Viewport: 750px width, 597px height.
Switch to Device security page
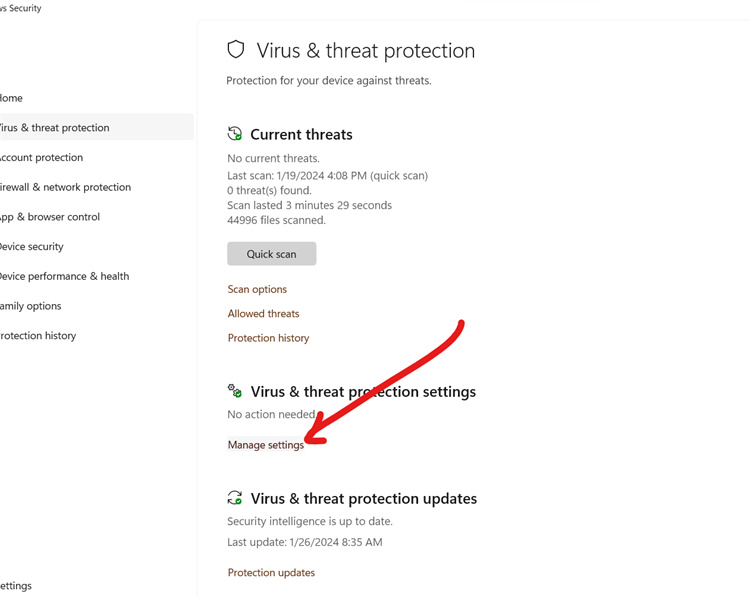point(32,246)
